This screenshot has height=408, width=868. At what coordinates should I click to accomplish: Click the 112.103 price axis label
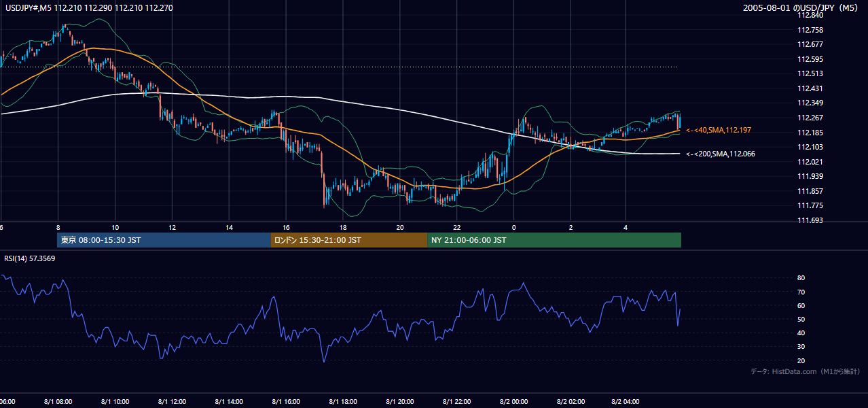[810, 147]
